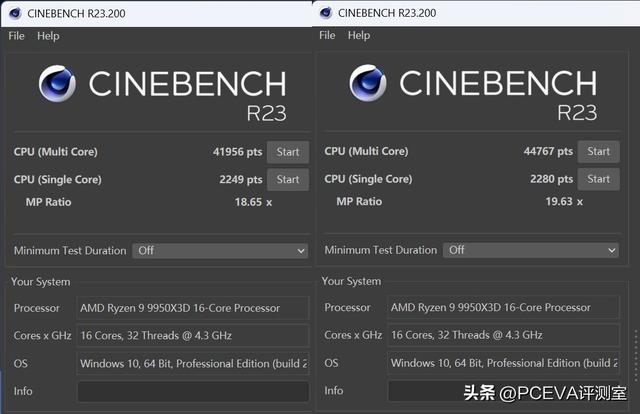Click the Processor field in the left window
Screen dimensions: 640x414
193,308
